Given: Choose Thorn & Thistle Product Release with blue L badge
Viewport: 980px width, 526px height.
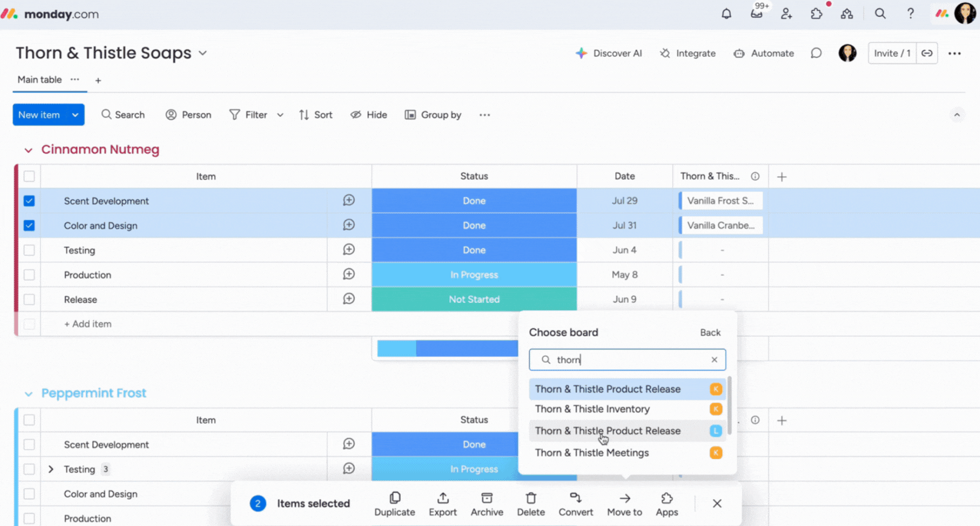Looking at the screenshot, I should [627, 431].
